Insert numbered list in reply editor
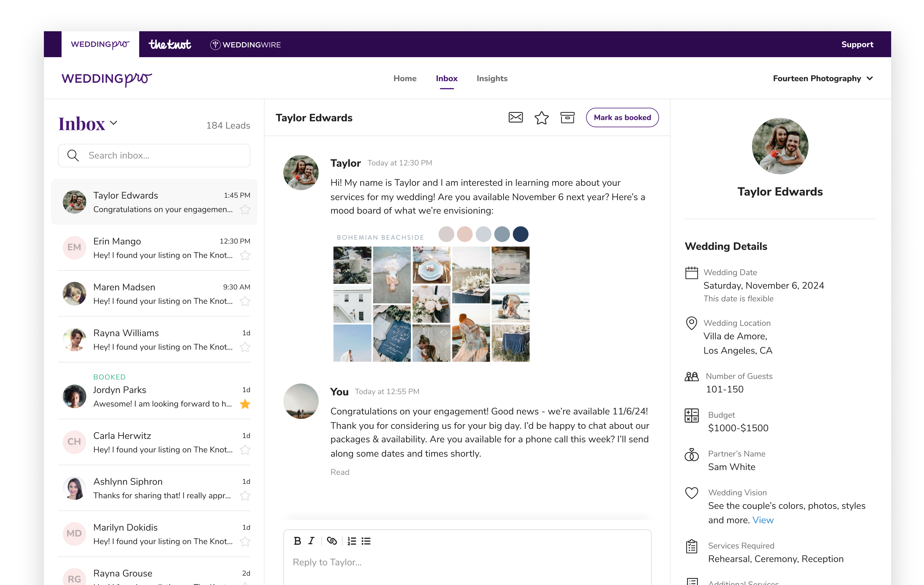The width and height of the screenshot is (924, 585). tap(351, 541)
